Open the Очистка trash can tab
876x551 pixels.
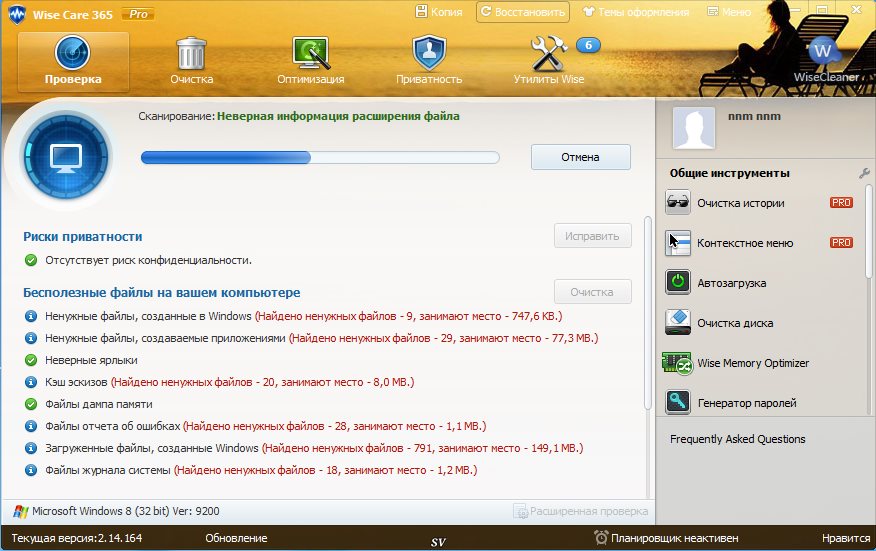click(191, 60)
